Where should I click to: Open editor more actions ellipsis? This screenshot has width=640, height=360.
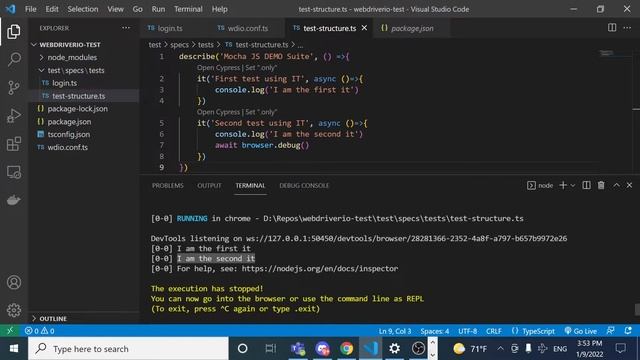coord(627,28)
